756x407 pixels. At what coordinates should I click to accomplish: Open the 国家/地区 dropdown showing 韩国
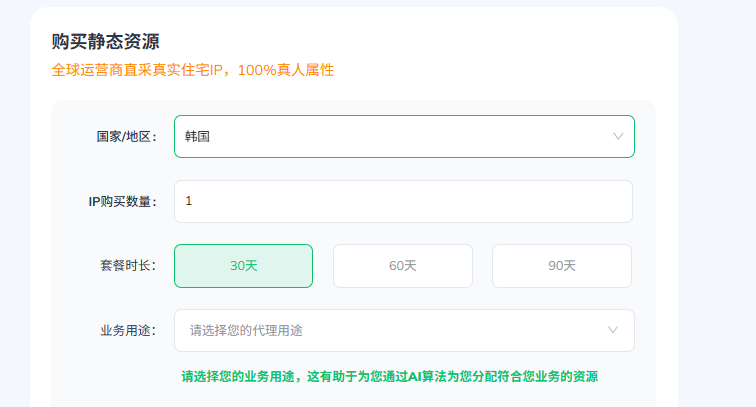404,136
